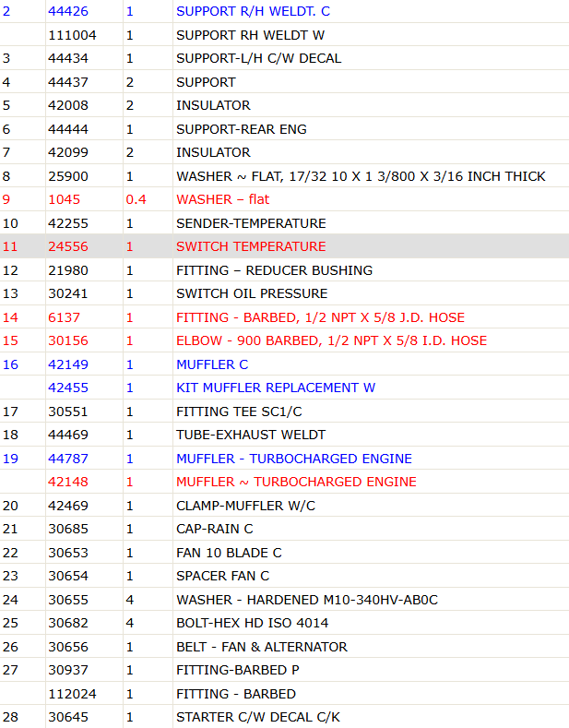
Task: Select SUPPORT R/H WELDT. C link
Action: coord(253,11)
